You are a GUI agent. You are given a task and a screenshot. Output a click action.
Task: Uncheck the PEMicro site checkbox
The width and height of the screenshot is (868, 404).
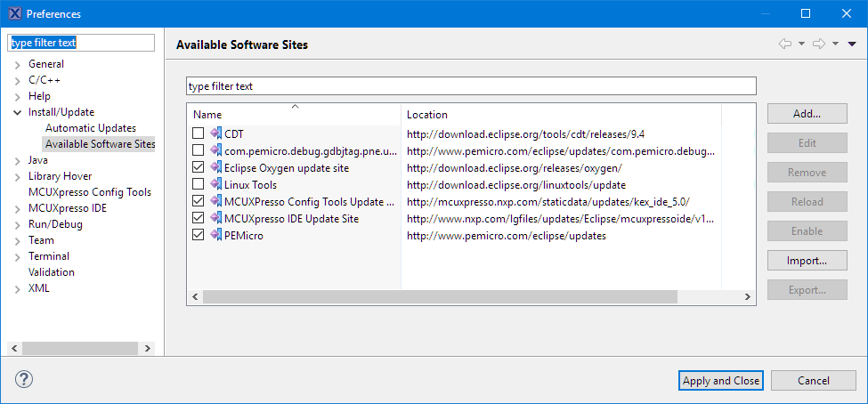[x=198, y=235]
